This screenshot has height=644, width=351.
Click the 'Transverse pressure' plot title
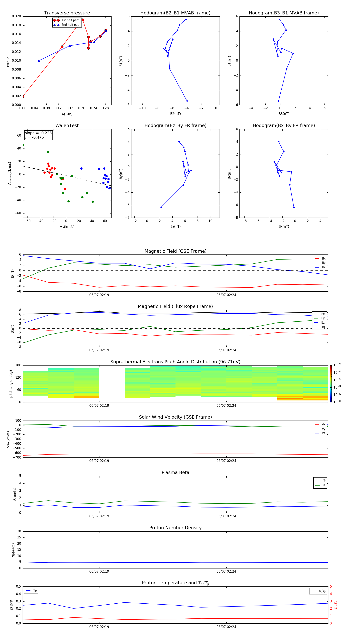[67, 13]
